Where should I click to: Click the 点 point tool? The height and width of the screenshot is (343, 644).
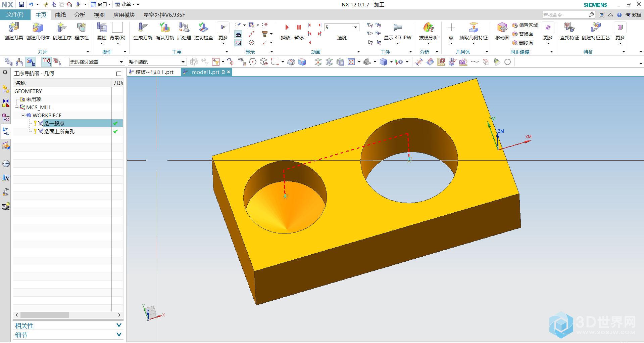click(x=451, y=27)
